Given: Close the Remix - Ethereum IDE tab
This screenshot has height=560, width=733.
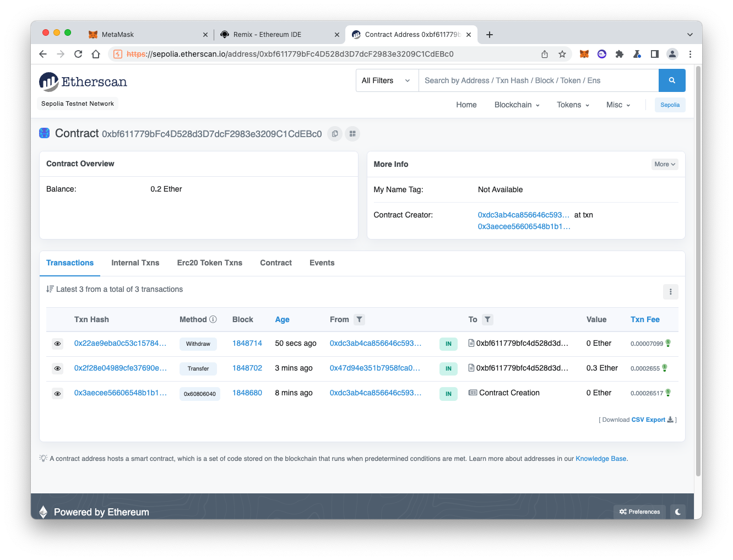Looking at the screenshot, I should pyautogui.click(x=337, y=35).
